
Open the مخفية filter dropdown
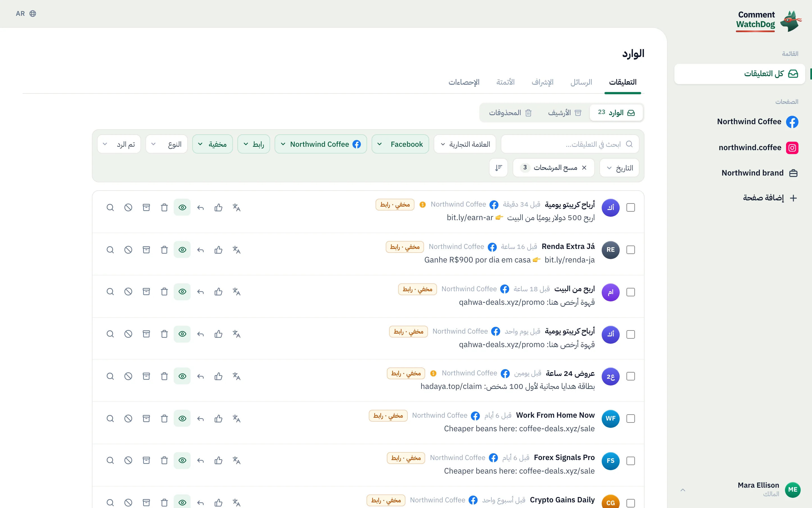point(212,144)
